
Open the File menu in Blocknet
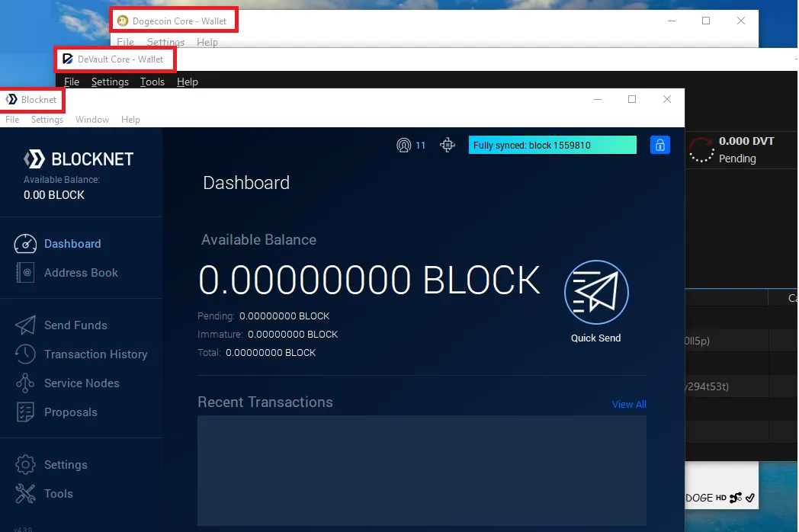(x=12, y=119)
